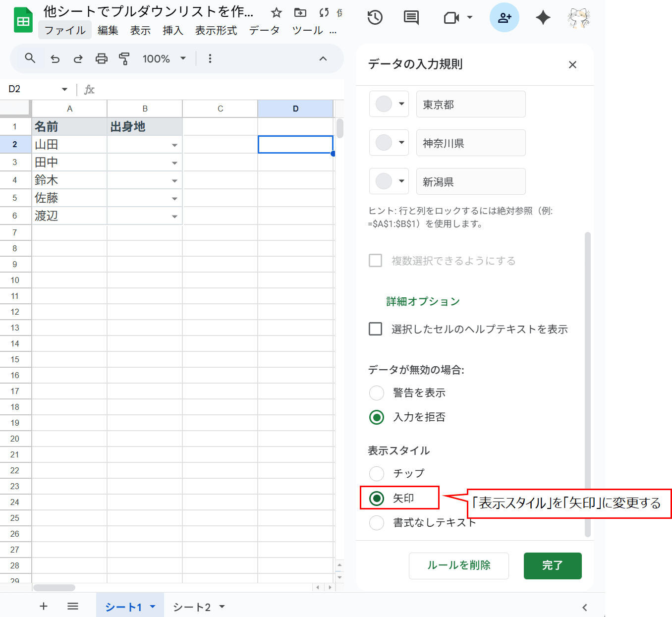Image resolution: width=672 pixels, height=617 pixels.
Task: Open the シート1 tab menu
Action: (153, 606)
